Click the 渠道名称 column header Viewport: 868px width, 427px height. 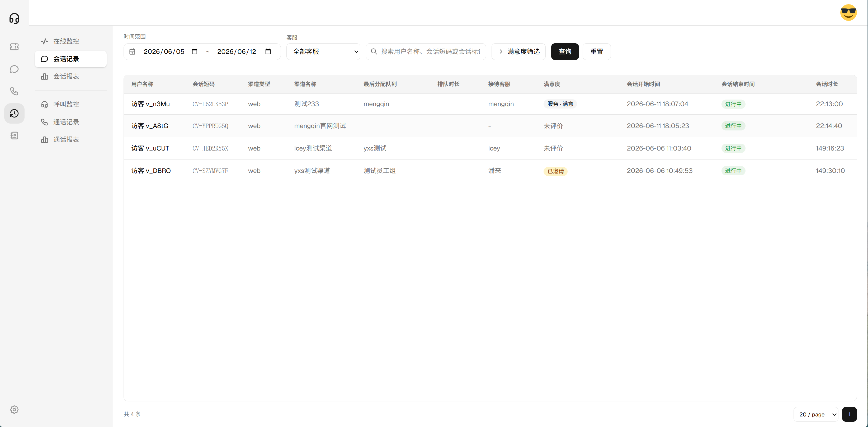(305, 84)
